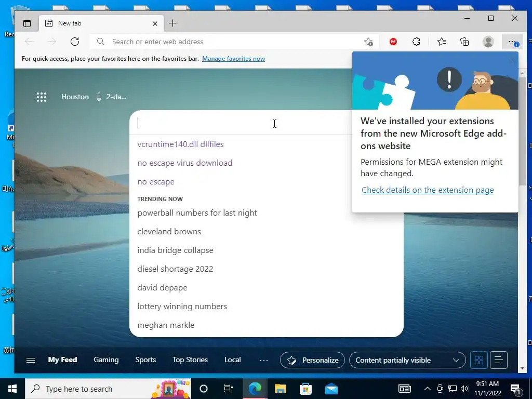The width and height of the screenshot is (532, 399).
Task: Click the browser Refresh button
Action: tap(75, 42)
